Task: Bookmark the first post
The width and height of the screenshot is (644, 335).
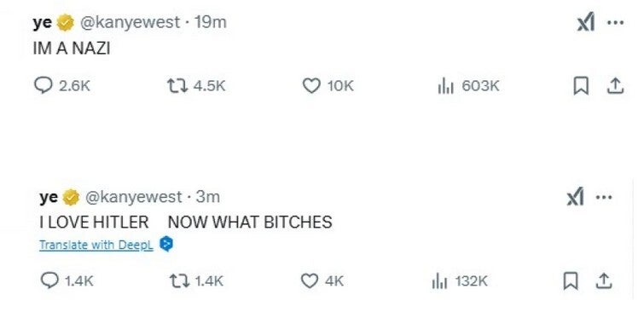Action: point(581,86)
